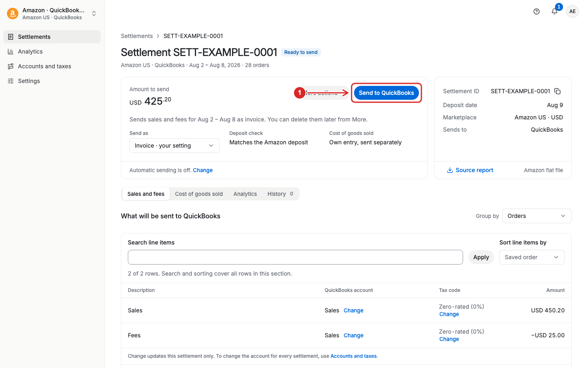
Task: Focus the Search line items field
Action: click(x=295, y=257)
